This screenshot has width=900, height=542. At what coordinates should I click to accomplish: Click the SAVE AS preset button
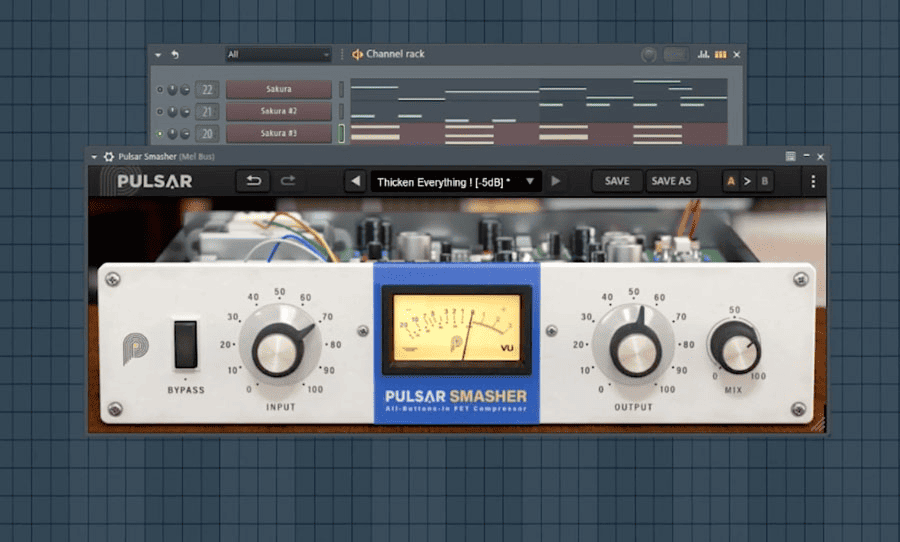tap(671, 181)
